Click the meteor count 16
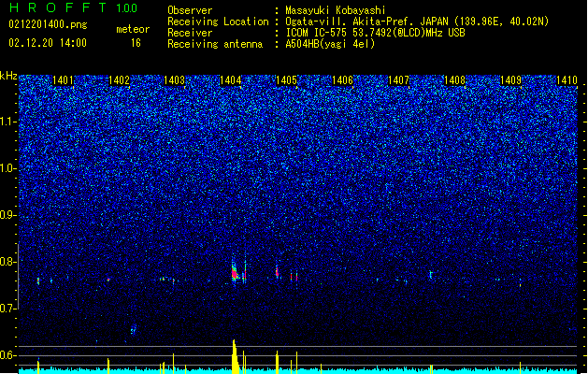 [x=136, y=43]
